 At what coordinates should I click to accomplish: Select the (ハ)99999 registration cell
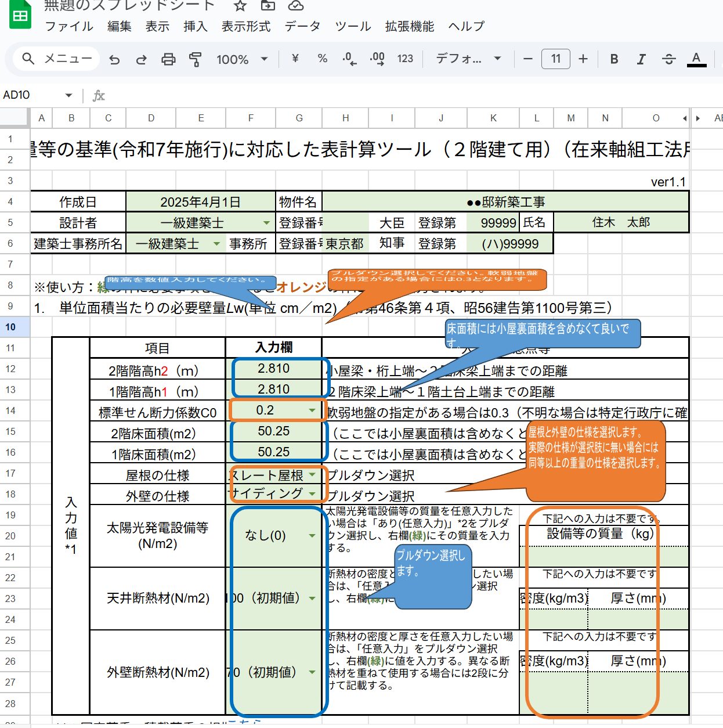pyautogui.click(x=510, y=244)
